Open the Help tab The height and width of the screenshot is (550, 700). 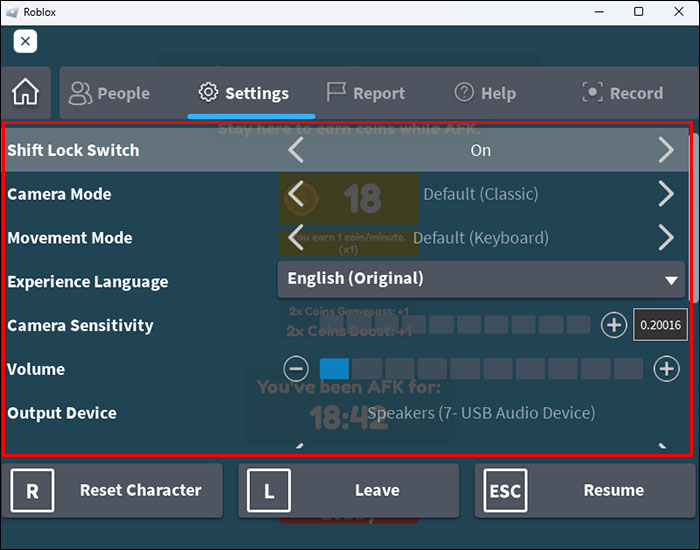pyautogui.click(x=485, y=93)
